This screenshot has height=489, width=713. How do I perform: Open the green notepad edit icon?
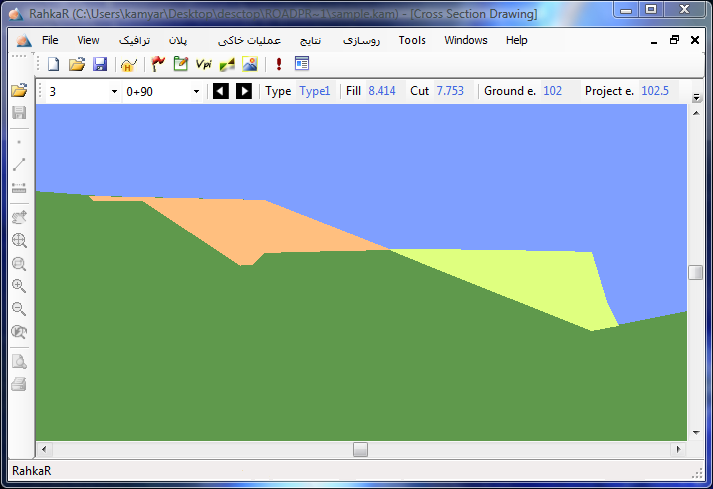coord(181,64)
